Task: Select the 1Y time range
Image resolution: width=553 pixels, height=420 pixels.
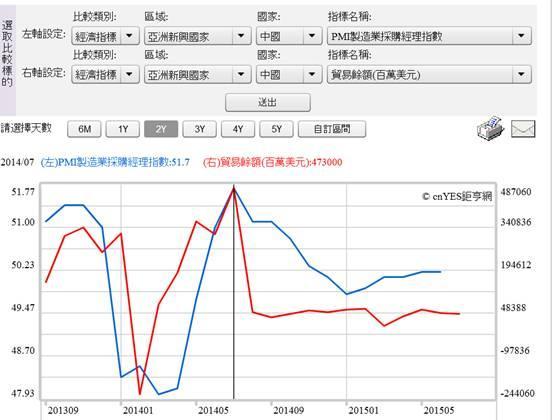Action: click(x=123, y=129)
